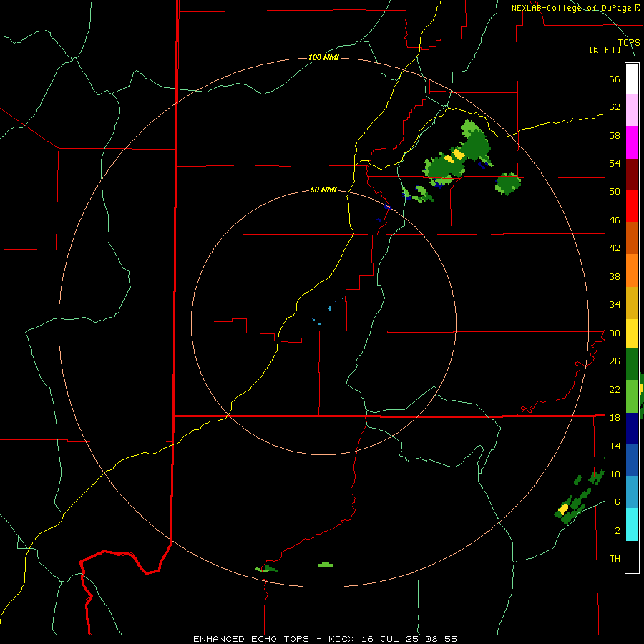
Task: Click the cyan 2 kft legend swatch
Action: pyautogui.click(x=632, y=525)
